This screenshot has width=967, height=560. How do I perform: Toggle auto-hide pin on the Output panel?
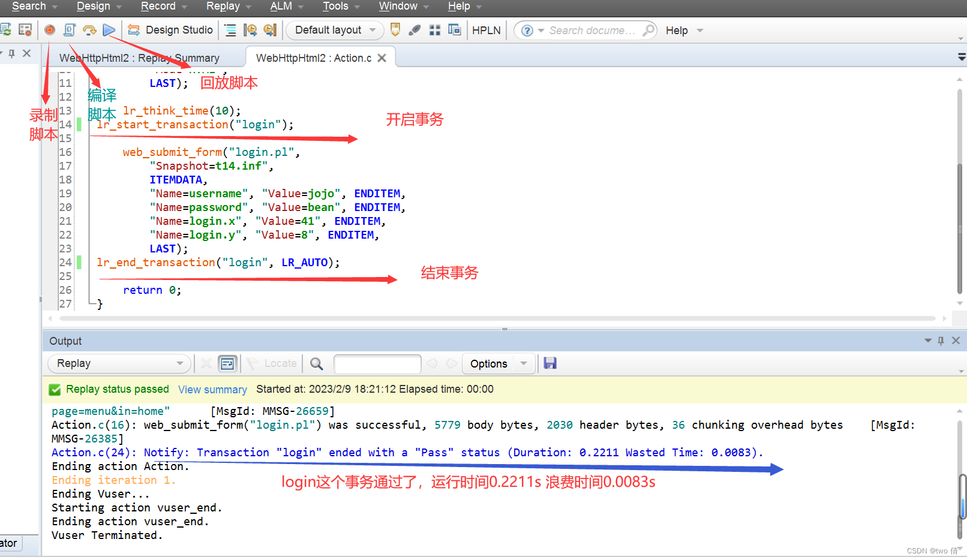click(x=941, y=341)
